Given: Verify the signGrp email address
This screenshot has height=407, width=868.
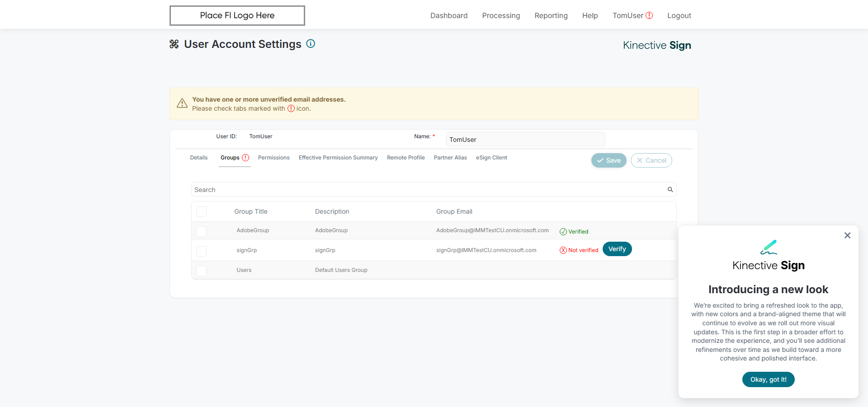Looking at the screenshot, I should [x=617, y=249].
